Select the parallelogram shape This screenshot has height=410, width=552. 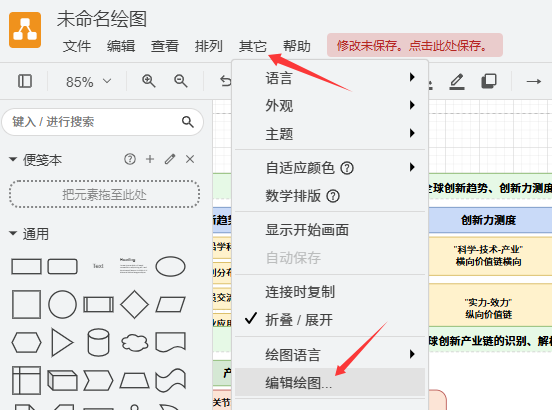click(170, 304)
